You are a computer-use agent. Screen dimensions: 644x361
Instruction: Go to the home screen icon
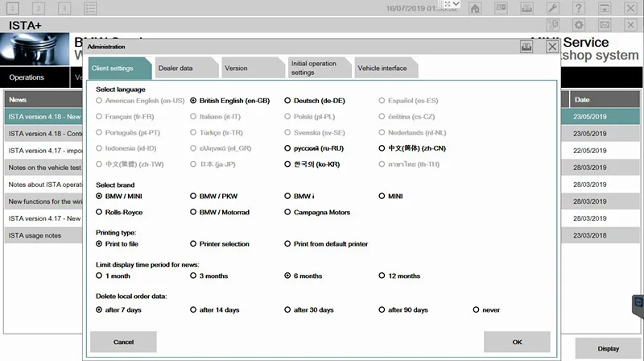(x=475, y=8)
